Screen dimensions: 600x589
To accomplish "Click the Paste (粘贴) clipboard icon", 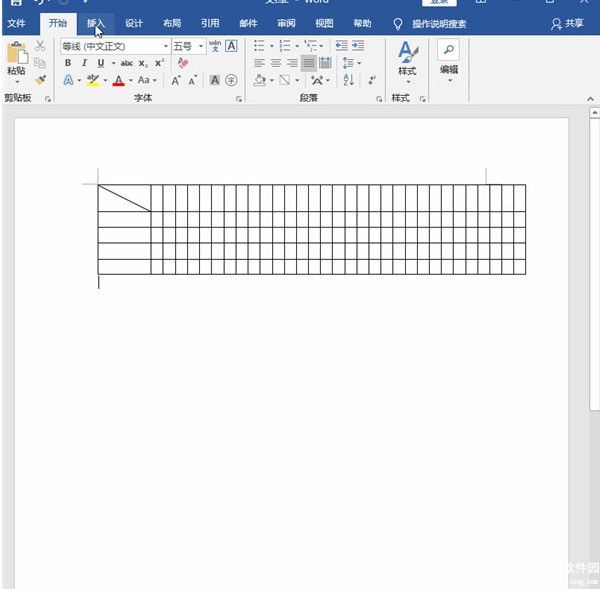I will click(x=16, y=54).
